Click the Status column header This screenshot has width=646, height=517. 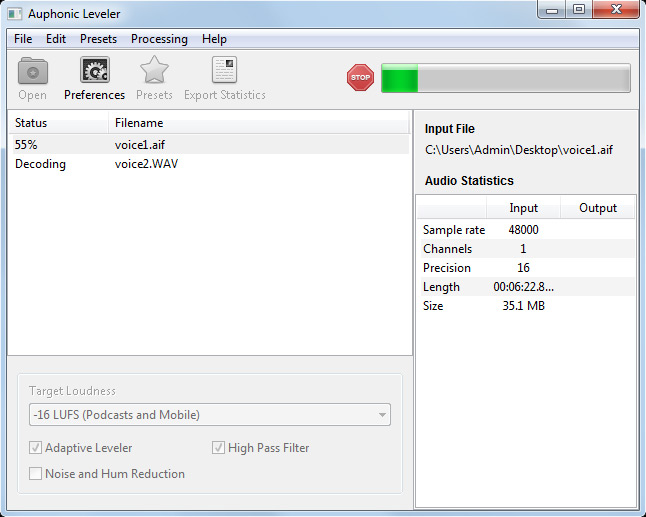pyautogui.click(x=58, y=123)
